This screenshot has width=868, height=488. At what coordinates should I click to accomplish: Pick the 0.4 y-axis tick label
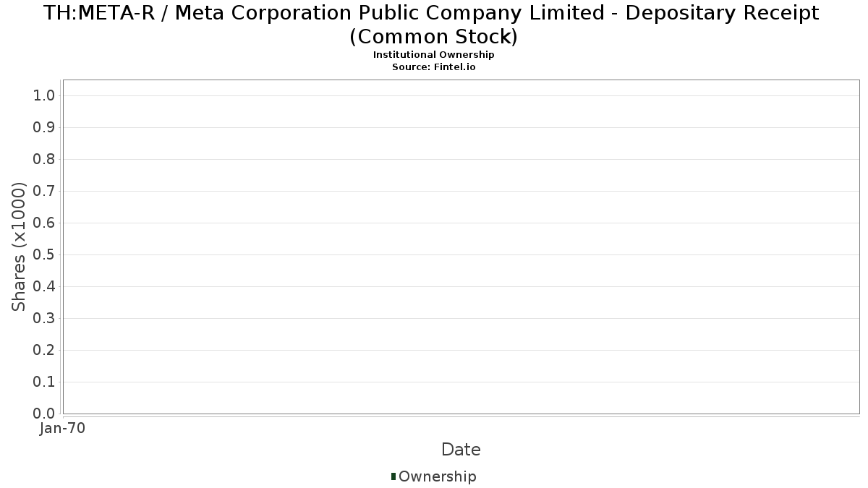[45, 287]
